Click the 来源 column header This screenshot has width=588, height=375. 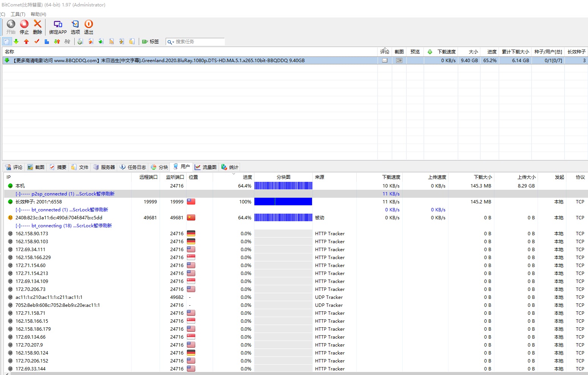[334, 177]
